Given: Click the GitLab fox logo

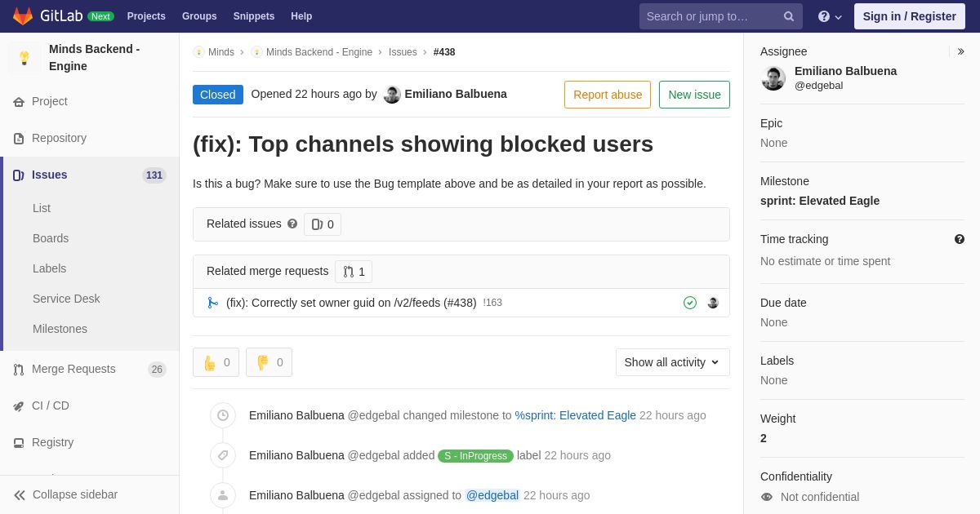Looking at the screenshot, I should tap(23, 16).
